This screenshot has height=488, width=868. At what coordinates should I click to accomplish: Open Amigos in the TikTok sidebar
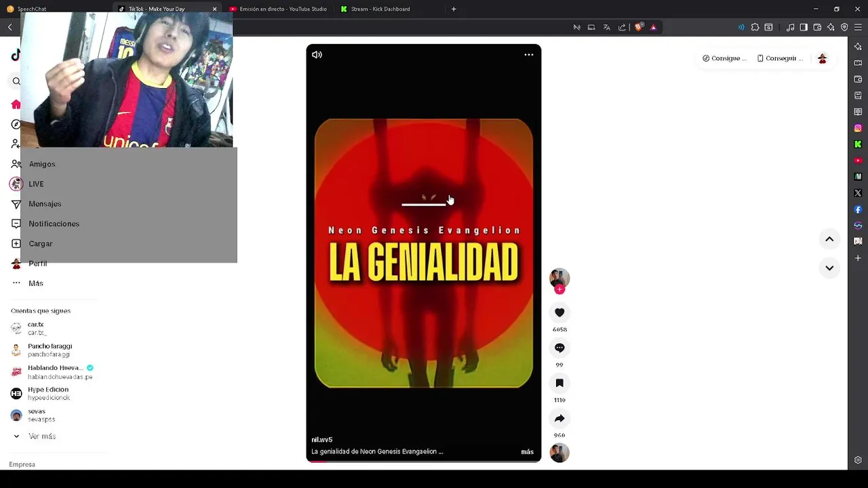pyautogui.click(x=42, y=164)
